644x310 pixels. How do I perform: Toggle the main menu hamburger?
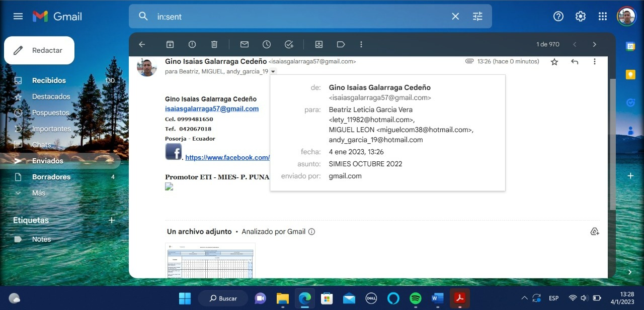pyautogui.click(x=18, y=17)
